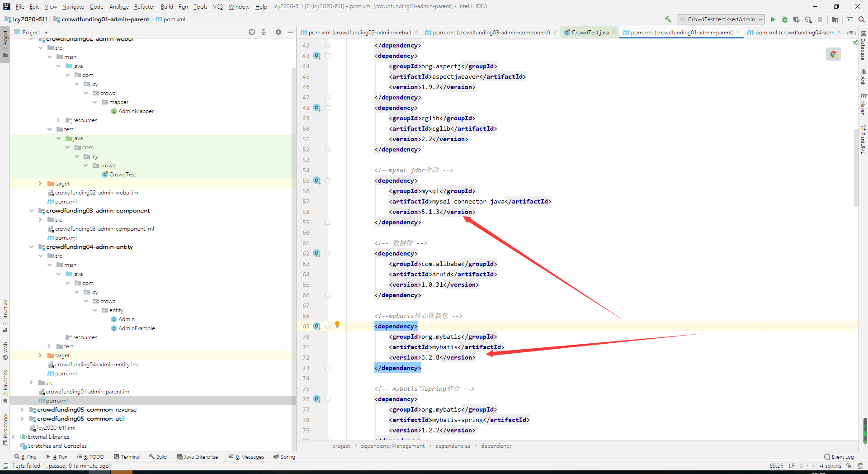
Task: Open the File menu
Action: tap(20, 6)
